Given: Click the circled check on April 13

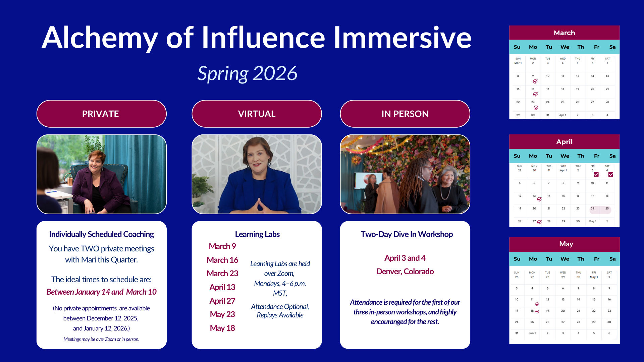Looking at the screenshot, I should 539,199.
